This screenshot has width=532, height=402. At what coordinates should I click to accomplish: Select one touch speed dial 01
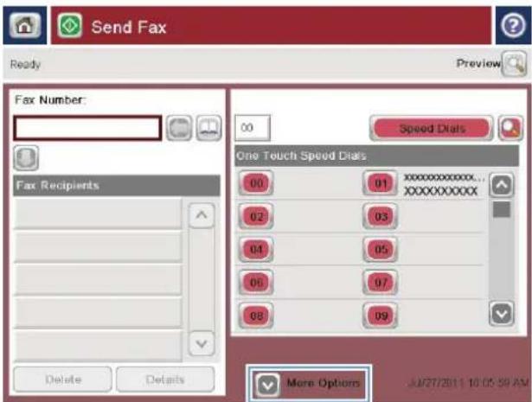pyautogui.click(x=380, y=183)
